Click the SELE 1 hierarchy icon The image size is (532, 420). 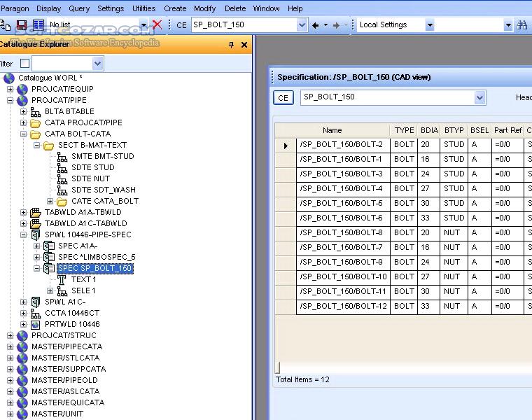(62, 290)
